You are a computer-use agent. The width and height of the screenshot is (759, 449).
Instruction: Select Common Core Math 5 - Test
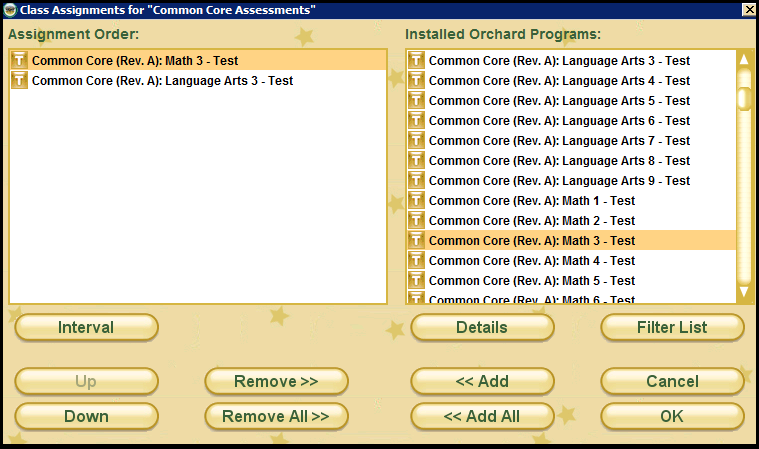[572, 281]
